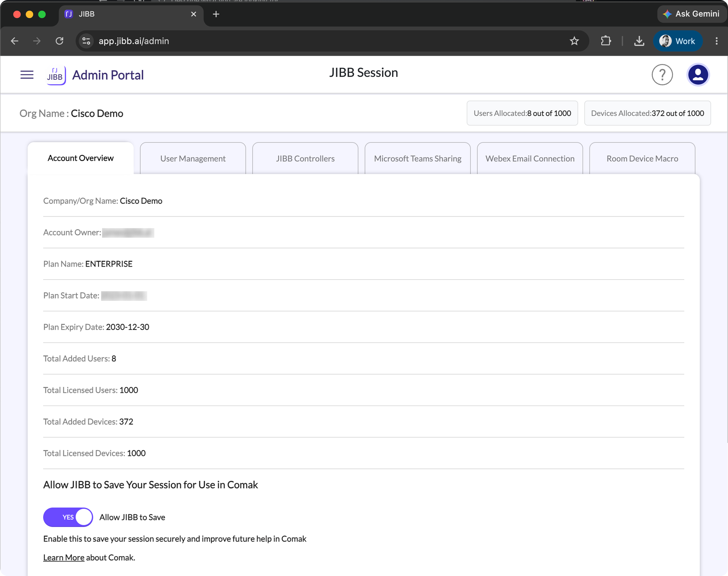Open the user profile avatar icon
Image resolution: width=728 pixels, height=576 pixels.
(x=698, y=75)
